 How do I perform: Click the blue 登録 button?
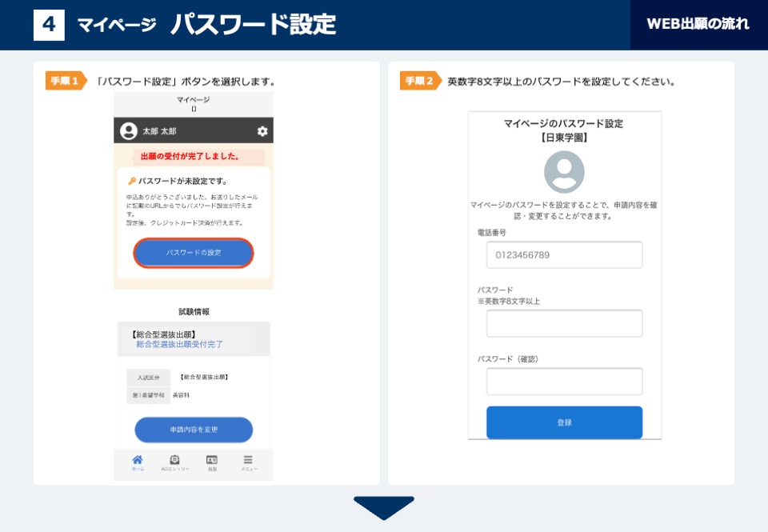(x=564, y=422)
